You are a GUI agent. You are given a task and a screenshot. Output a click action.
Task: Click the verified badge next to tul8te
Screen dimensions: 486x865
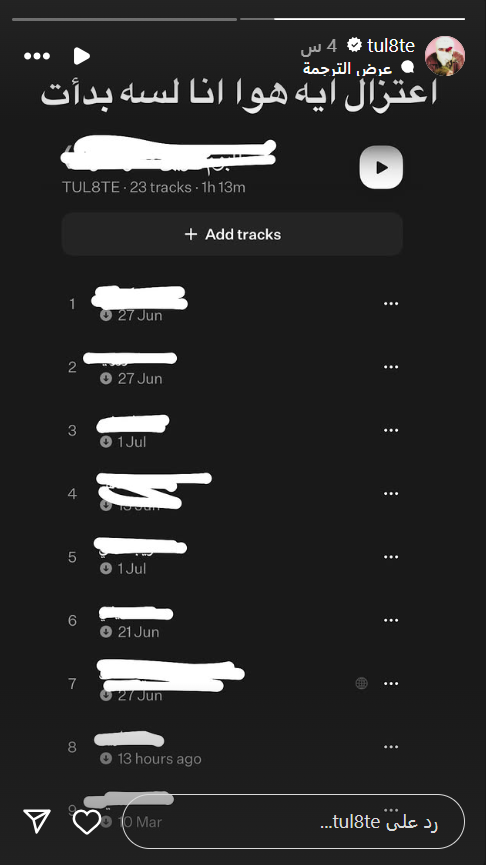(355, 45)
